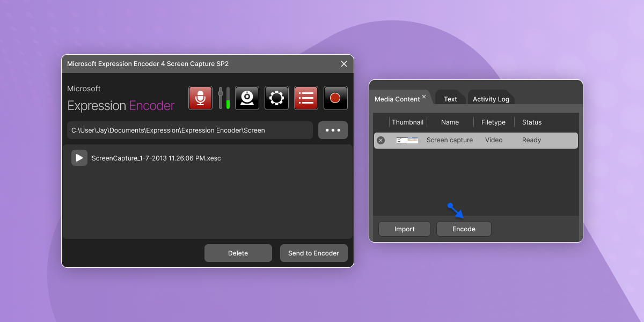Browse folder with the three-dots button
The image size is (644, 322).
(333, 130)
